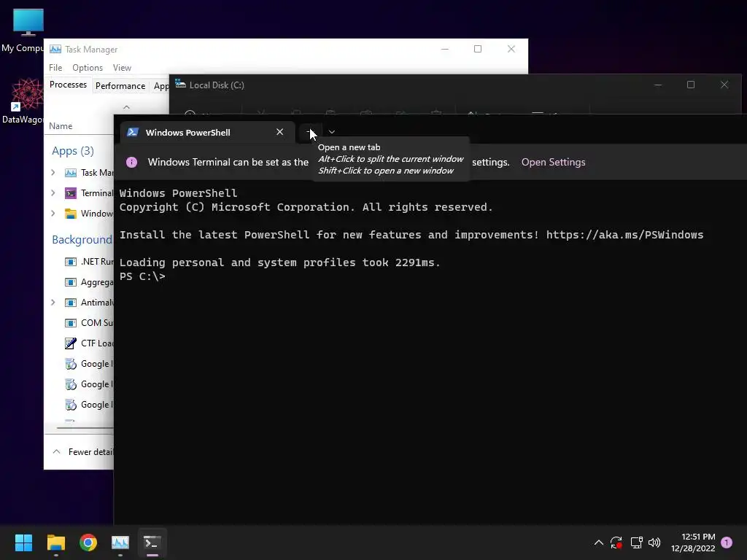Switch to the Processes tab

68,85
